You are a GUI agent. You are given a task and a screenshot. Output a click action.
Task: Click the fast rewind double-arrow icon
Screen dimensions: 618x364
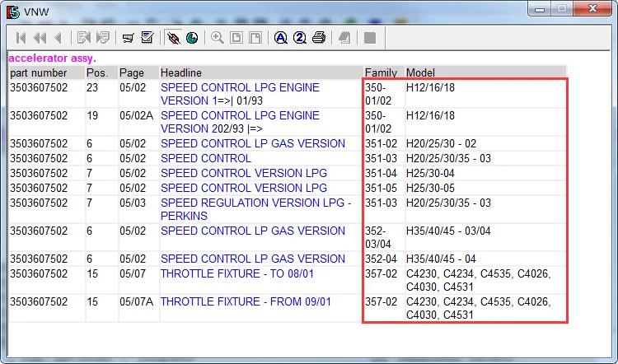click(x=40, y=38)
